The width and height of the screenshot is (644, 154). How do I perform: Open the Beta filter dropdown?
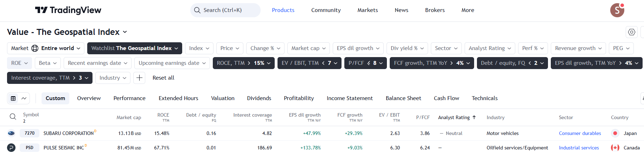pyautogui.click(x=48, y=63)
